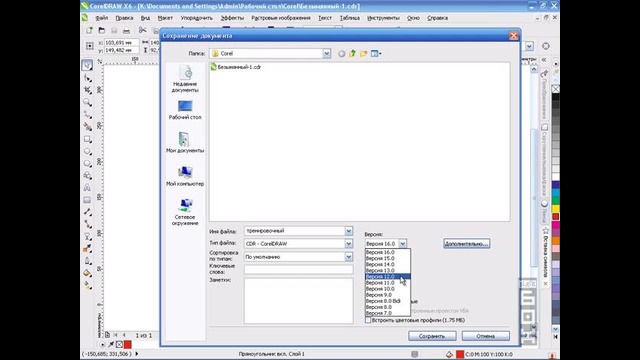The image size is (640, 360).
Task: Select the Table tool
Action: click(x=87, y=200)
